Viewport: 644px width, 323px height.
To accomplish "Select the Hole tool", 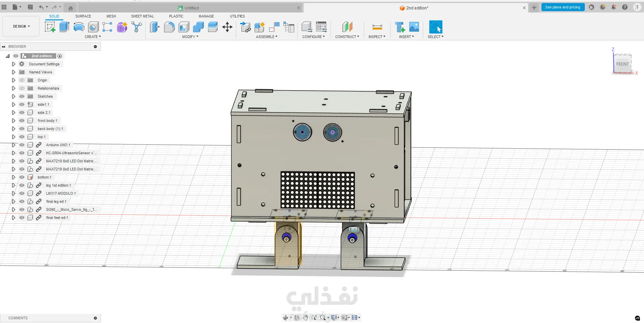I will 93,27.
